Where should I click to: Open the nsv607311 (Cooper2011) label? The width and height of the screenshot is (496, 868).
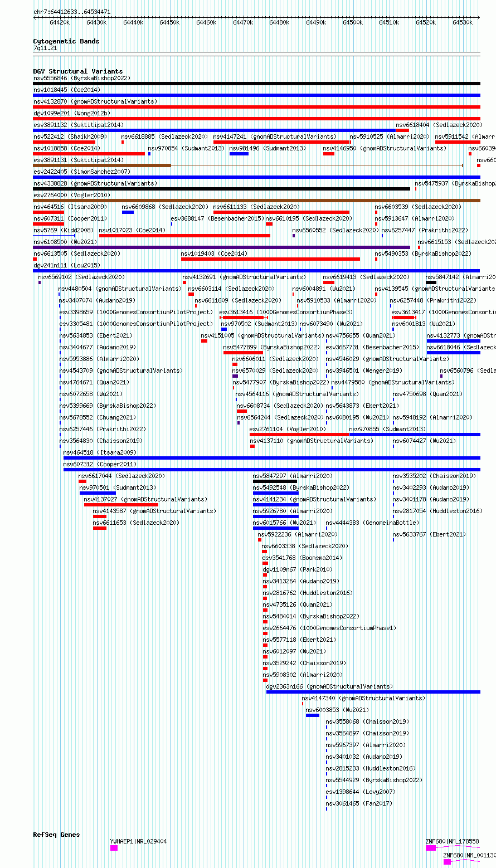[70, 218]
